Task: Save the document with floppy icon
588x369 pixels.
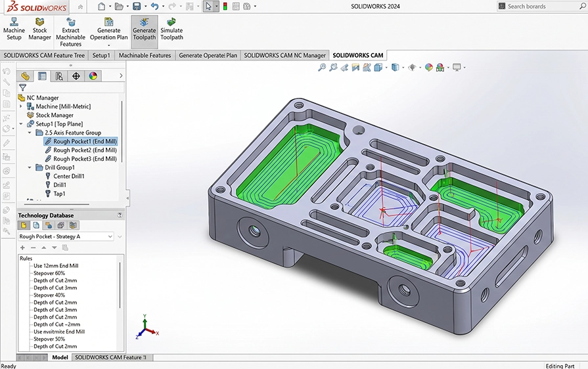Action: click(137, 7)
